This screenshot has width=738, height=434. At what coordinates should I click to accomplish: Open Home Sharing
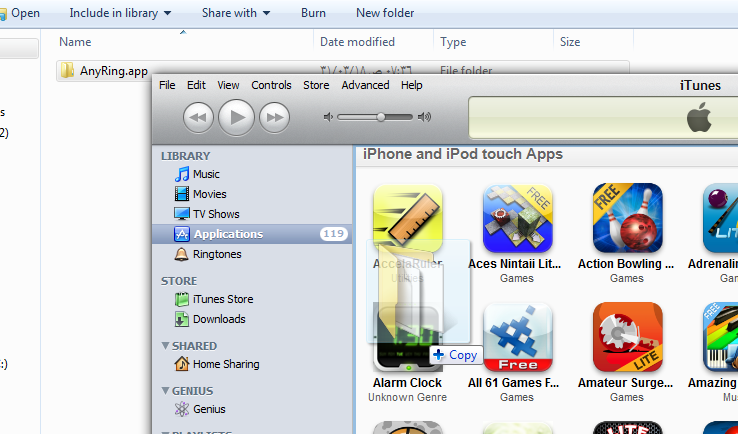pyautogui.click(x=217, y=364)
